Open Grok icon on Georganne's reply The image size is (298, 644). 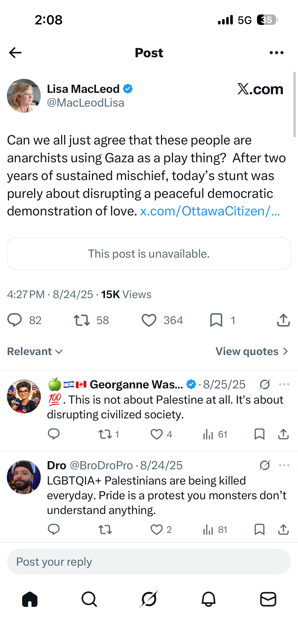[265, 384]
